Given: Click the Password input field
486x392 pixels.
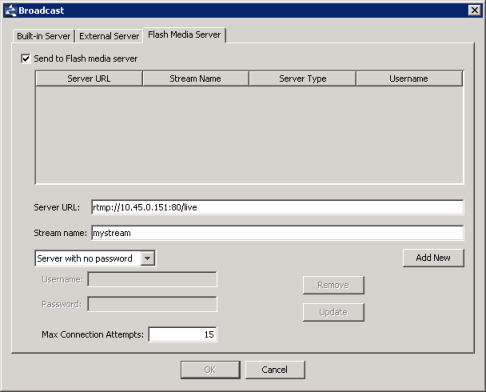Looking at the screenshot, I should [152, 304].
